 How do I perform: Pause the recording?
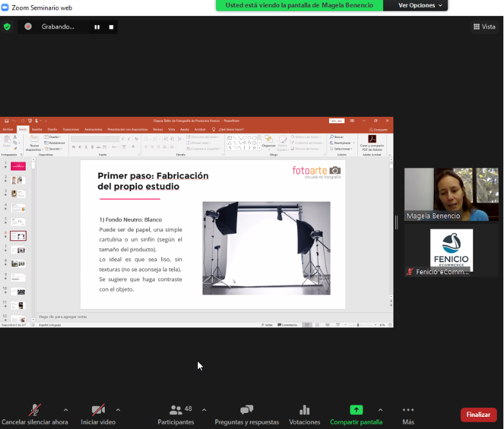point(97,27)
